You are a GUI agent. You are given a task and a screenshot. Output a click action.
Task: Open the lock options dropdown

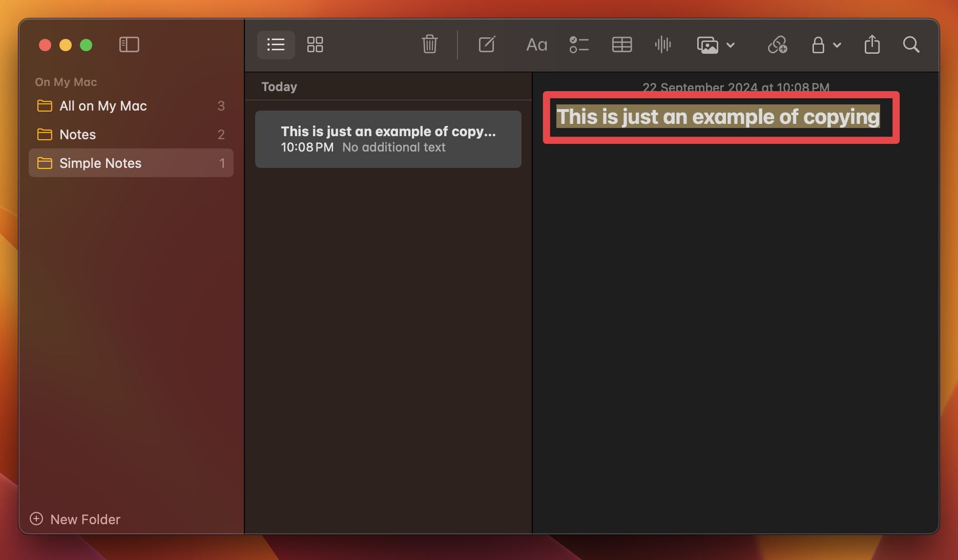coord(837,45)
